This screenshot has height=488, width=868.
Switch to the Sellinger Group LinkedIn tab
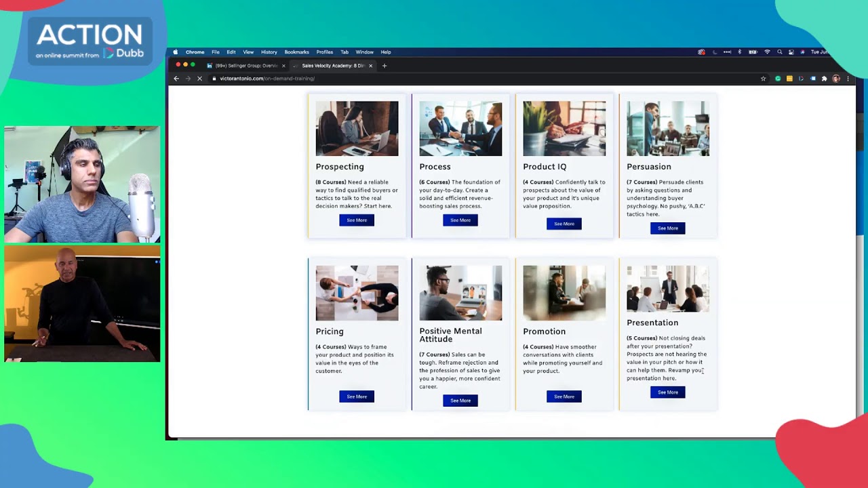tap(245, 66)
